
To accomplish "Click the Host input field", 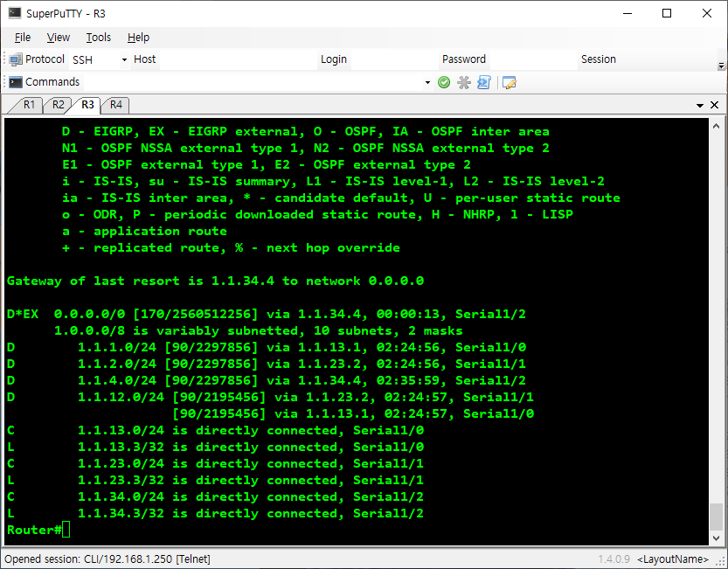I will (239, 60).
